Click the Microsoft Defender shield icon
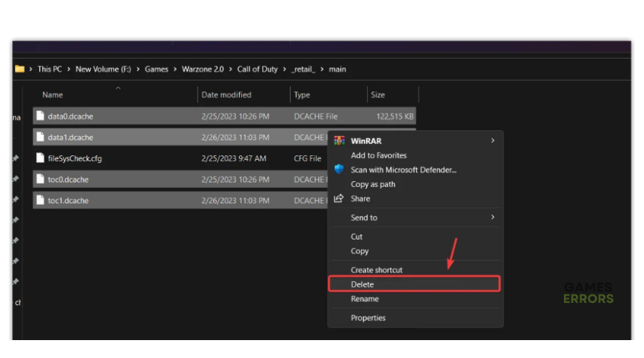The image size is (644, 358). [x=339, y=170]
